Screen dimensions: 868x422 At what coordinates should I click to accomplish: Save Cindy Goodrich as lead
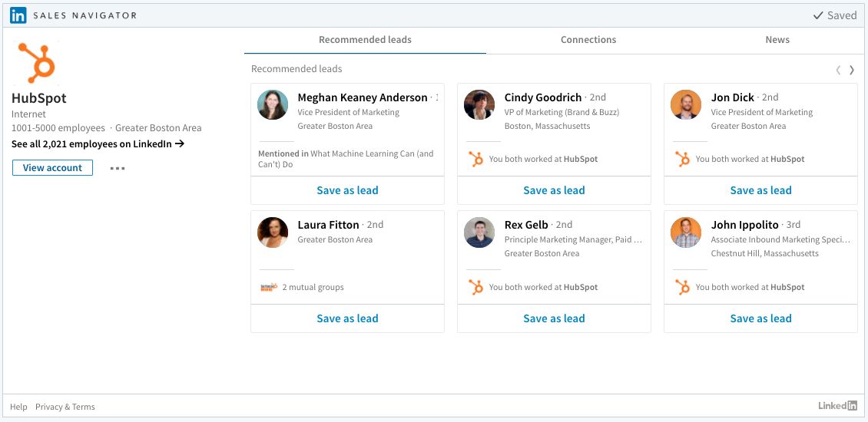[554, 190]
